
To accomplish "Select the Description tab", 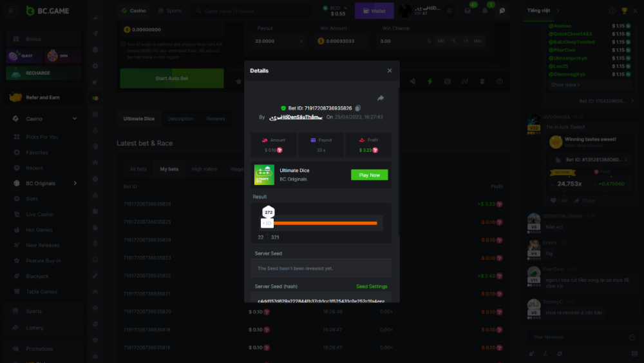I will [x=180, y=119].
